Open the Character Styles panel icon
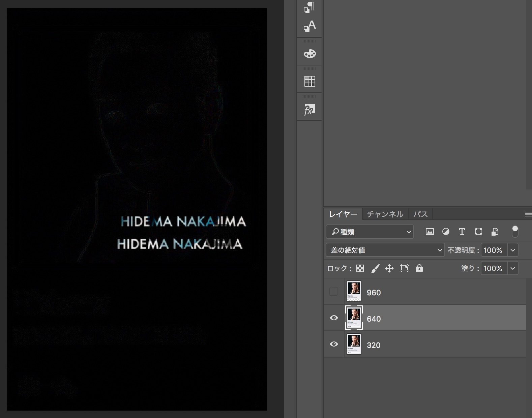532x418 pixels. [309, 26]
